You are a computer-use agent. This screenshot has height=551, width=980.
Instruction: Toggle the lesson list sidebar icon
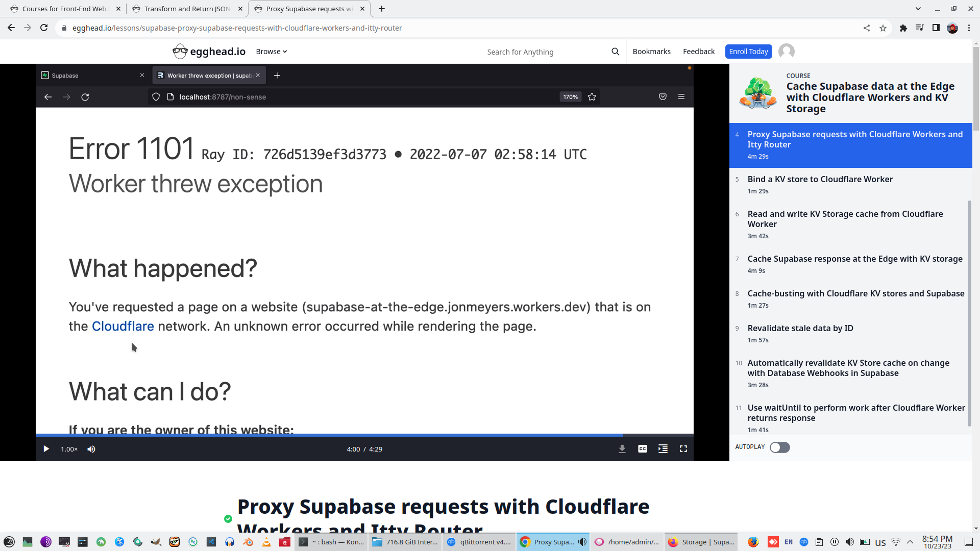663,449
